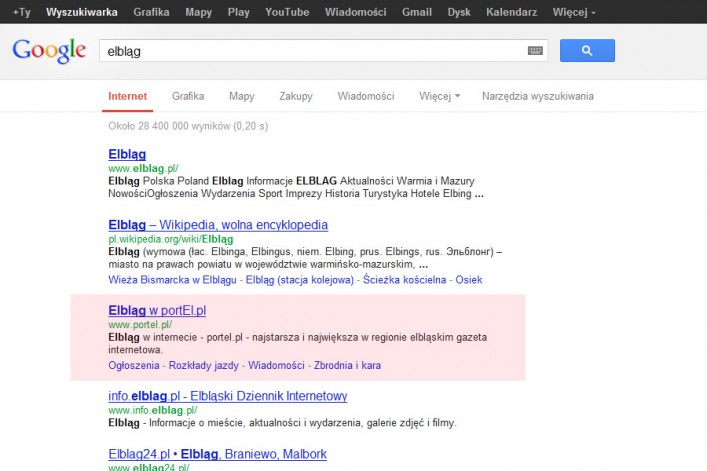Follow Rozkłady jazdy sitelink
This screenshot has height=471, width=707.
(204, 366)
